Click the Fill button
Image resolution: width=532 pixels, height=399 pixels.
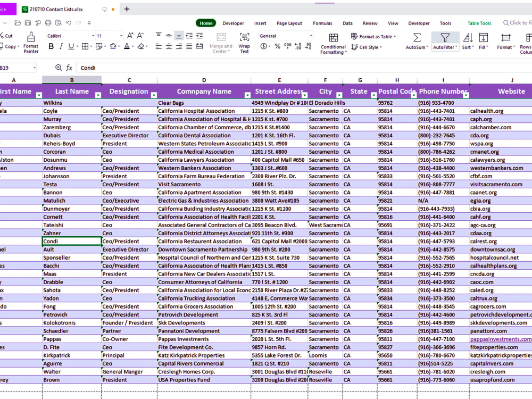click(x=483, y=41)
